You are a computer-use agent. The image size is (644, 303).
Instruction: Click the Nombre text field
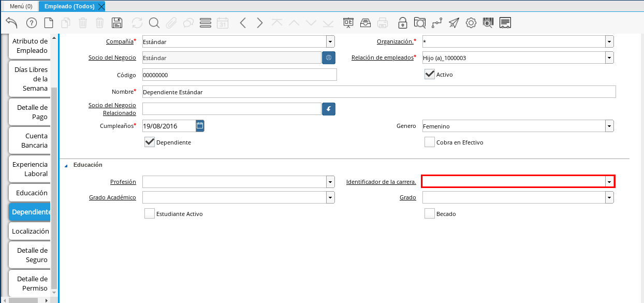378,92
